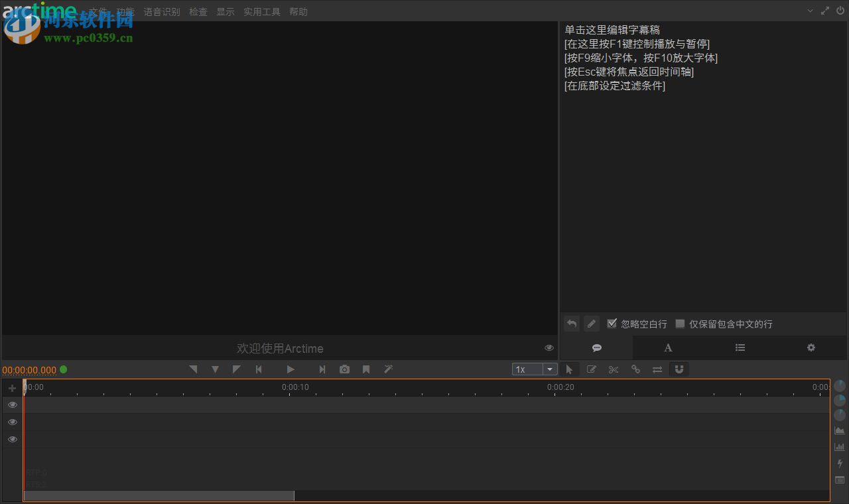The height and width of the screenshot is (504, 849).
Task: Enable 仅保留包含中文的行 option
Action: pyautogui.click(x=680, y=324)
